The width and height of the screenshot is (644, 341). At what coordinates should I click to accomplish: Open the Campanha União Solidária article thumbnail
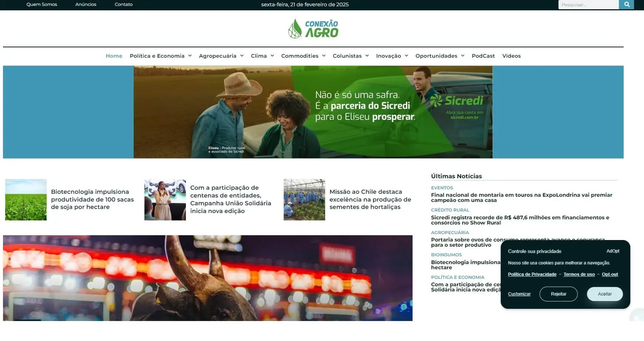tap(165, 200)
